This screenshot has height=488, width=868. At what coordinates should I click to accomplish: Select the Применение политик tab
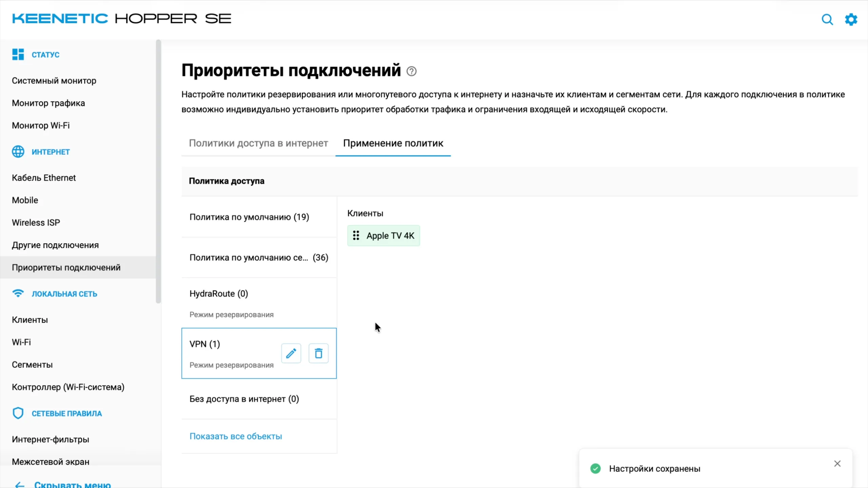(x=393, y=143)
